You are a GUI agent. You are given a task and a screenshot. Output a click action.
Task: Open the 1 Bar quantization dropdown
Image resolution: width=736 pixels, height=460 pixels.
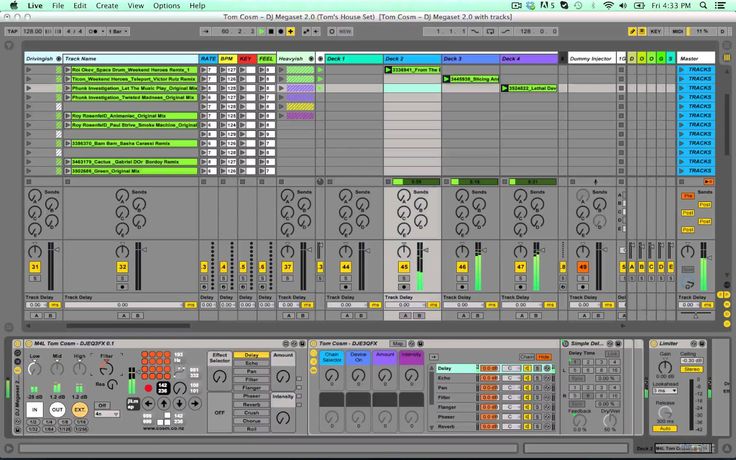[119, 31]
